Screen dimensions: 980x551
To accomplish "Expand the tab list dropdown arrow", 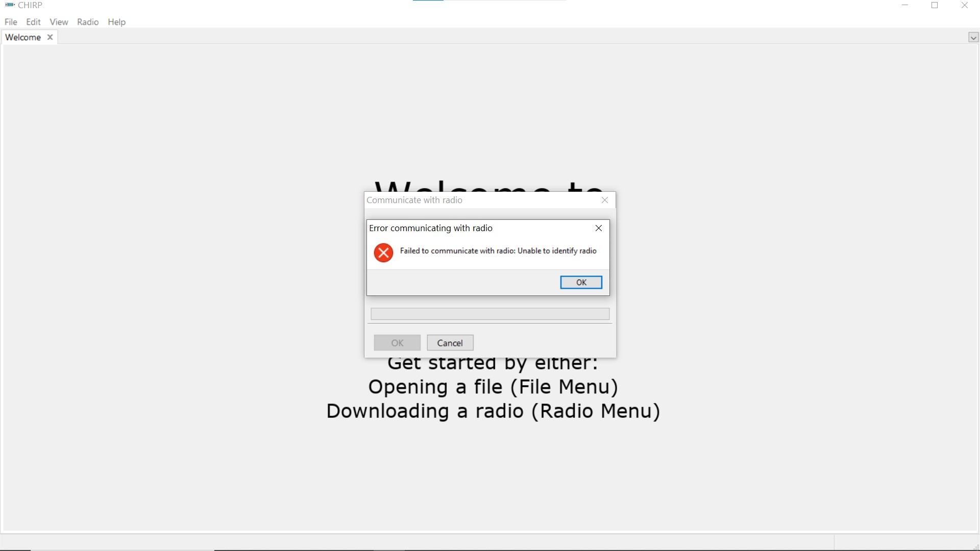I will (x=973, y=37).
